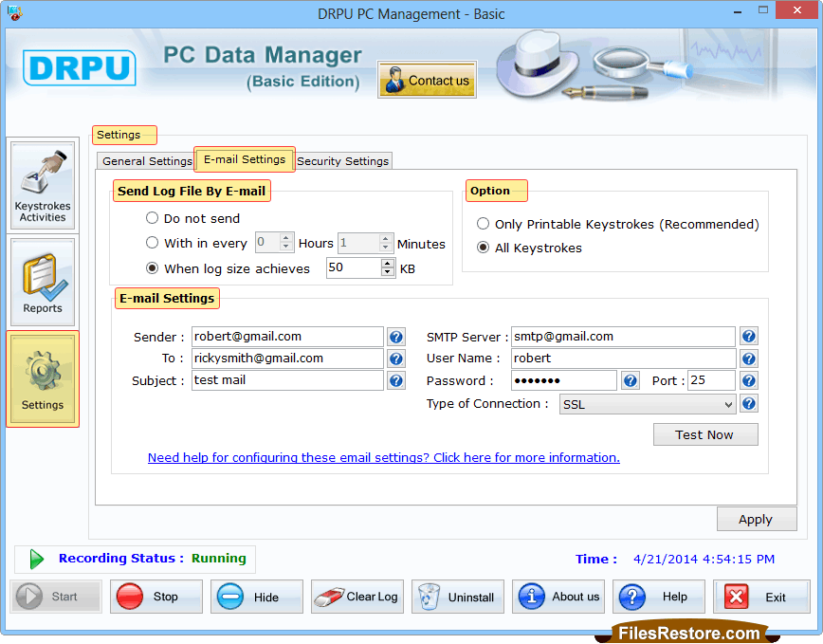Click help icon next to To field
Viewport: 823px width, 644px height.
[396, 359]
